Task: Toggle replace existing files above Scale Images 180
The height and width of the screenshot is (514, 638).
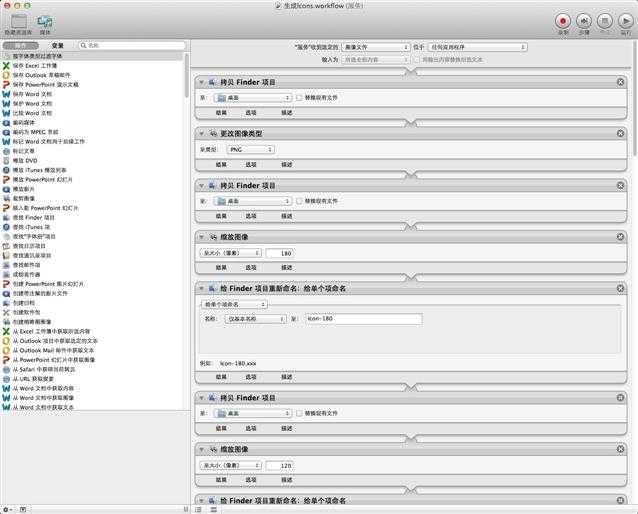Action: [299, 201]
